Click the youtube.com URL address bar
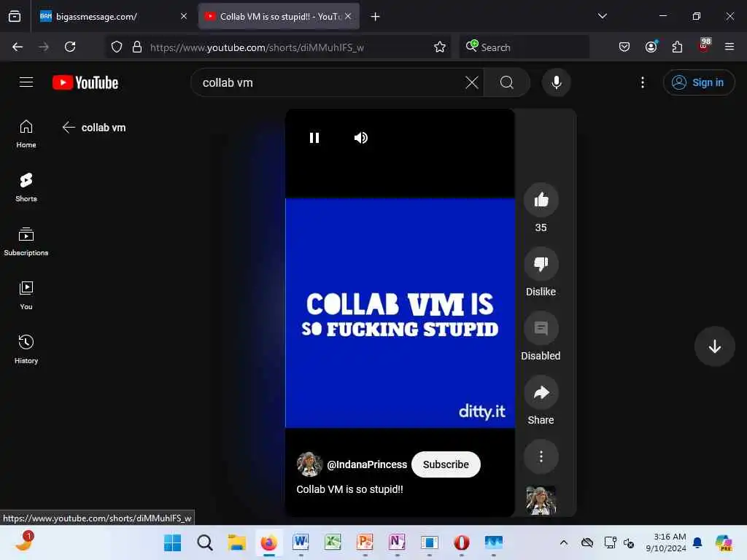The image size is (747, 560). (287, 47)
